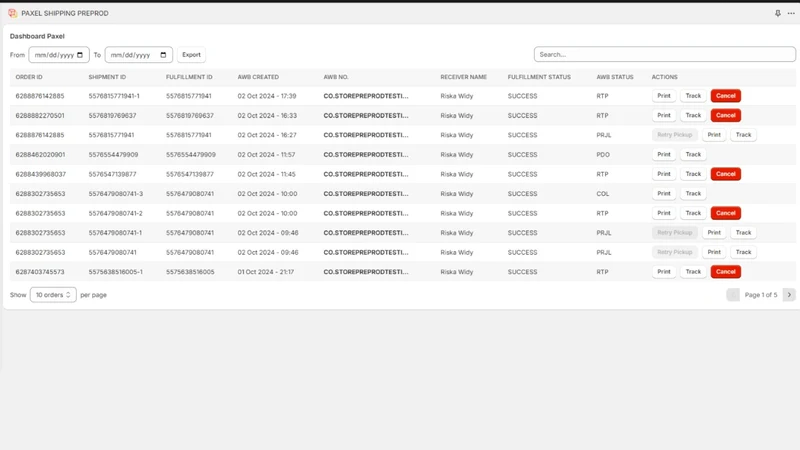Focus the Search field

click(664, 54)
